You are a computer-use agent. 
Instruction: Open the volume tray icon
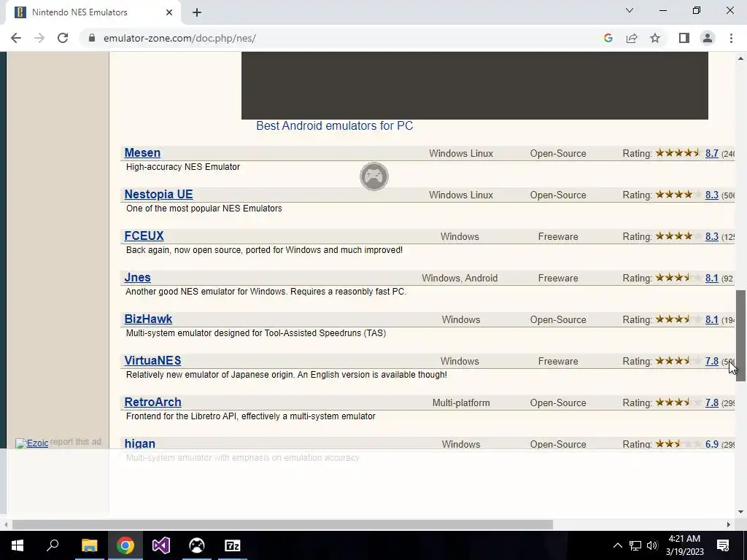652,545
